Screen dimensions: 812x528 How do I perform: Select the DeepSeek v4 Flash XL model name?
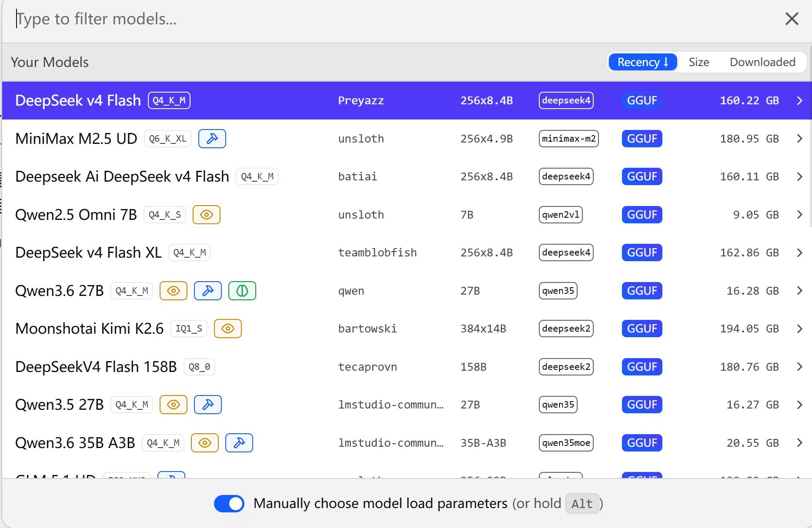(88, 252)
